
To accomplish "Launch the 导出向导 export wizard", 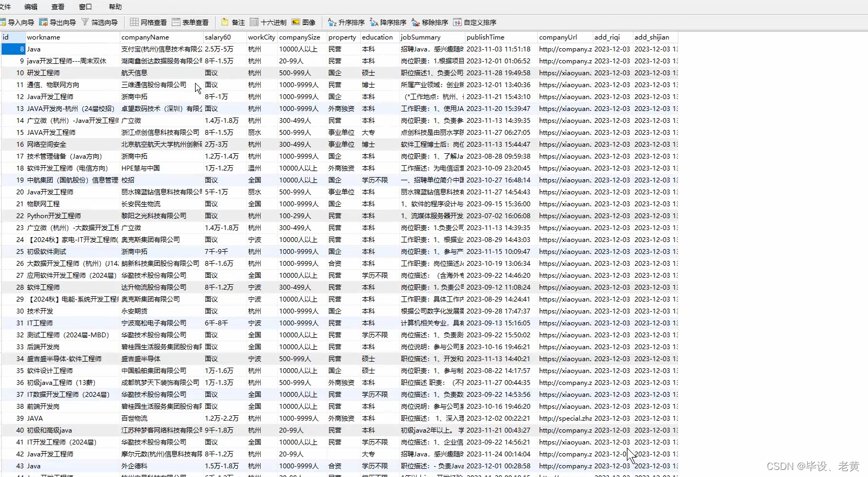I will pos(57,22).
